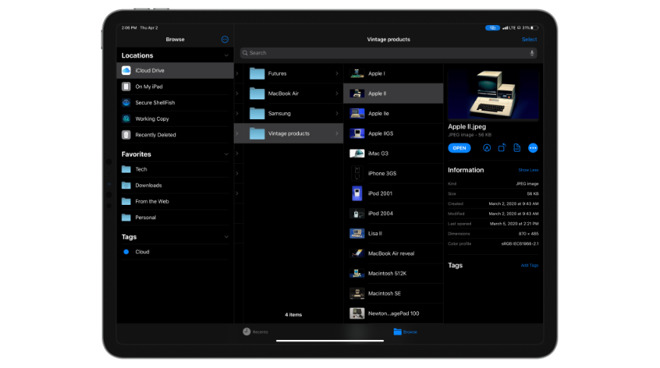Select the iPhone 3GS file thumbnail
This screenshot has width=660, height=368.
[x=357, y=173]
